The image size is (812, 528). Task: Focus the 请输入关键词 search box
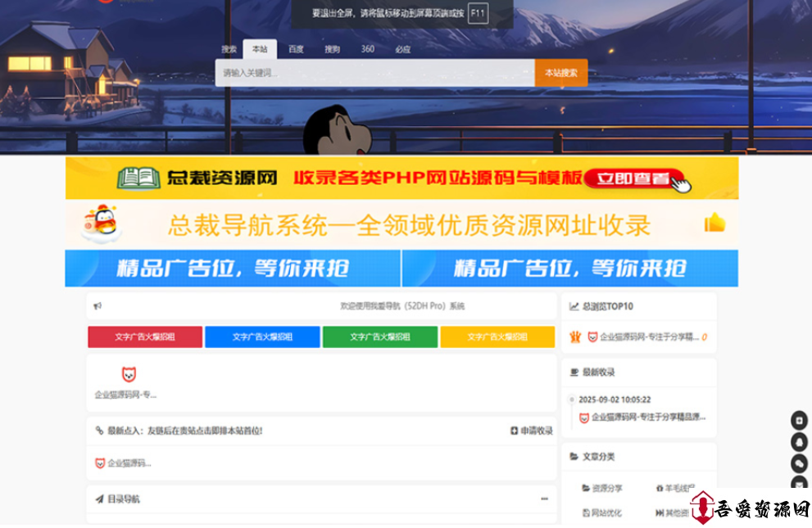(x=375, y=73)
